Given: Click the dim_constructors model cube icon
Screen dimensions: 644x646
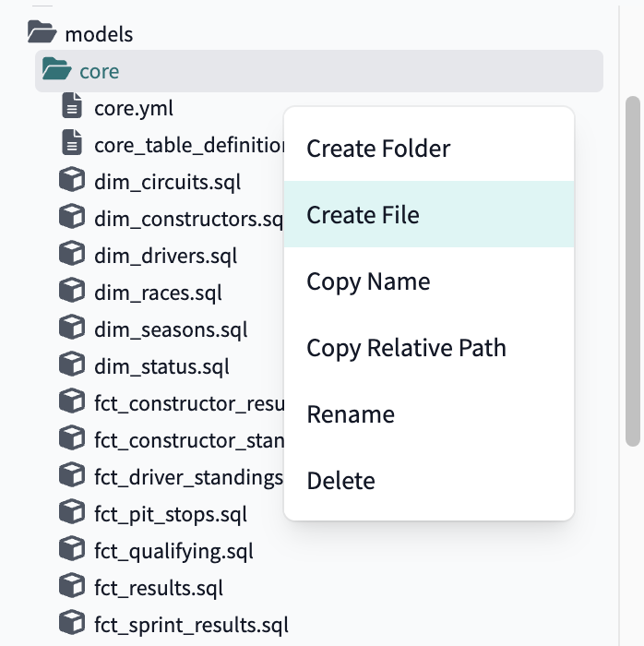Looking at the screenshot, I should [x=72, y=216].
